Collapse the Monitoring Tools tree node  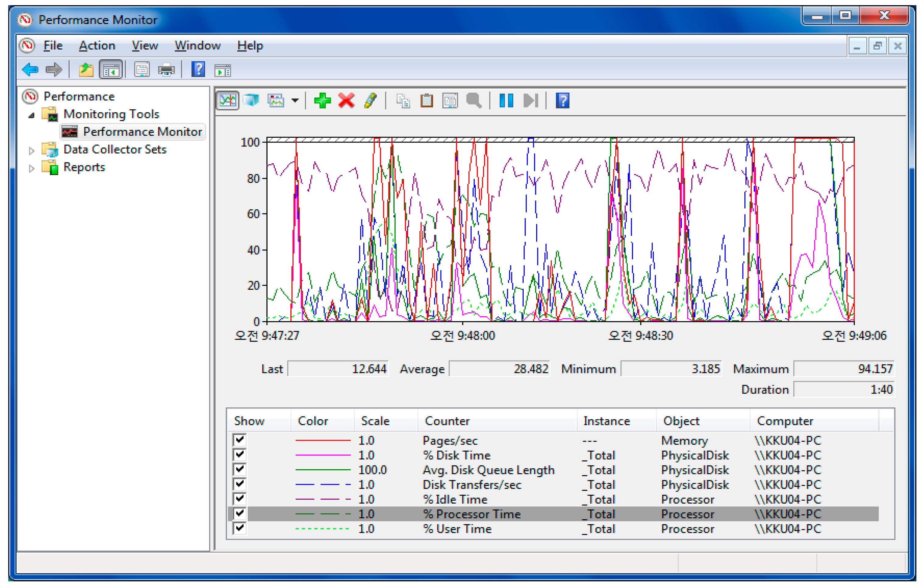[32, 115]
